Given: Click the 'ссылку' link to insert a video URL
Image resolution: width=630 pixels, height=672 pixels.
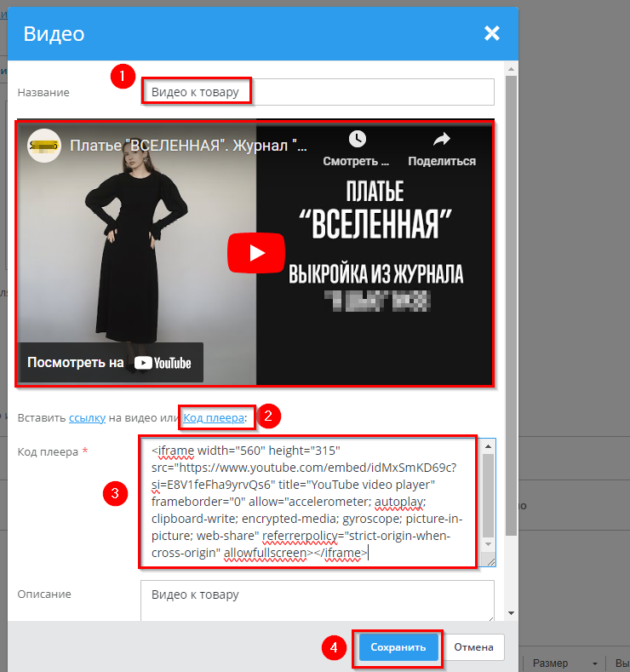Looking at the screenshot, I should pos(87,417).
